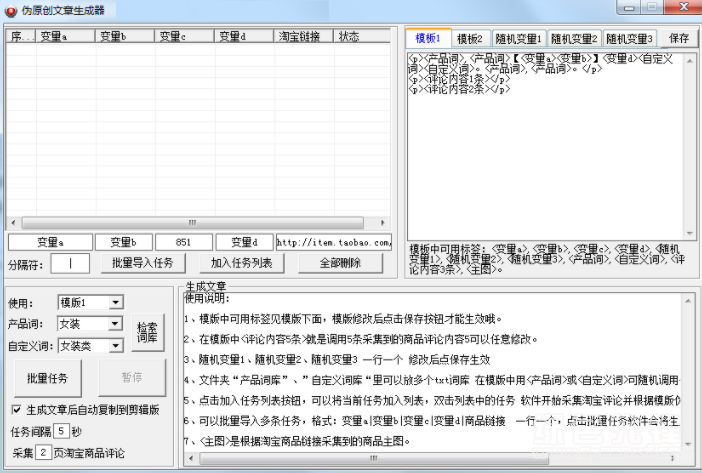Minimize the 伪原创文章生成器 window

[630, 8]
